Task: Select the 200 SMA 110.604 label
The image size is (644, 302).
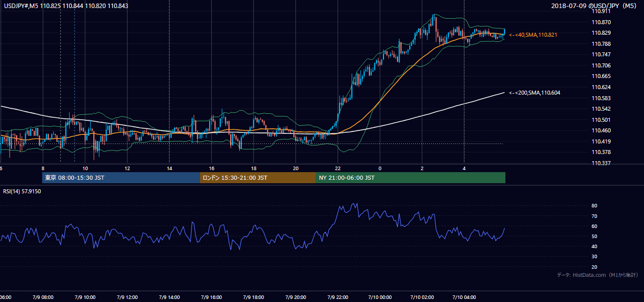Action: click(535, 93)
